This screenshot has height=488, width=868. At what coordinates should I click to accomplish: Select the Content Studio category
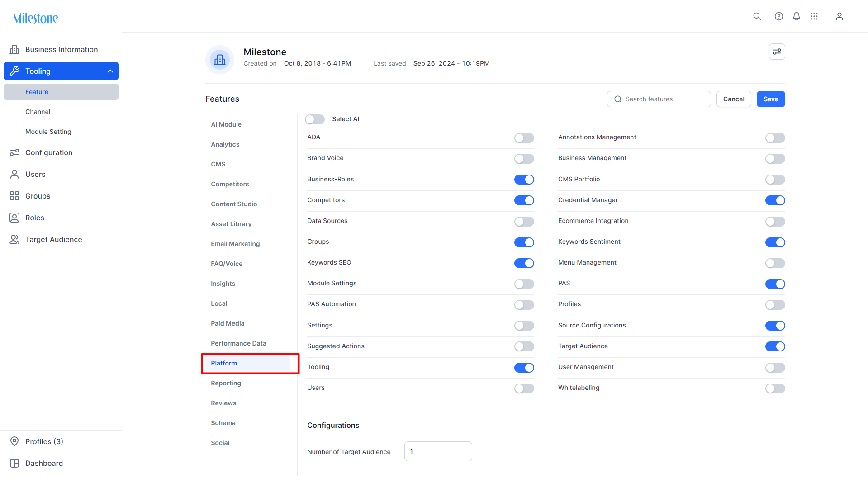(234, 204)
